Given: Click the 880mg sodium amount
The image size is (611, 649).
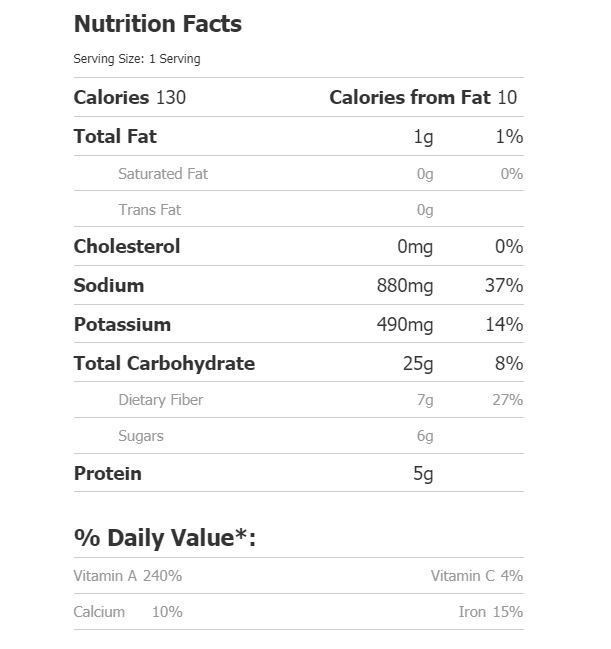Looking at the screenshot, I should tap(405, 286).
